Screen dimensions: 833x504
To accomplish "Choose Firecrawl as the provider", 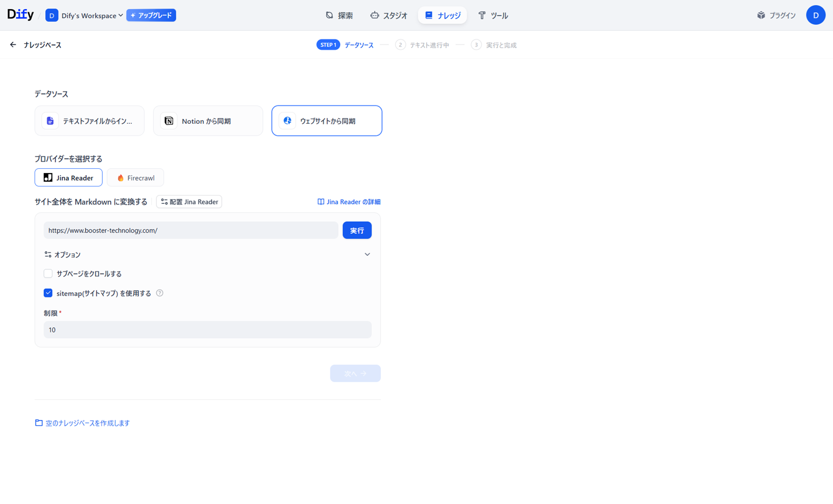I will point(135,178).
